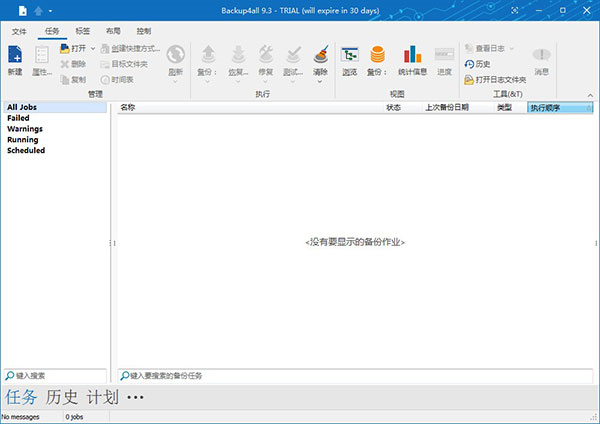Switch to the 布局 (Layout) ribbon tab
Screen dimensions: 600x424
click(x=113, y=31)
